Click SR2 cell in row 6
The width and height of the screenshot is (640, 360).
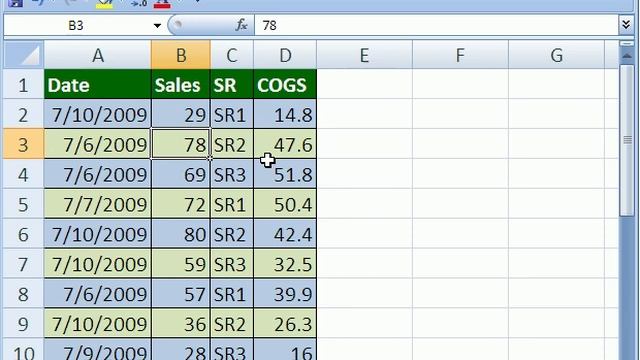[x=232, y=233]
